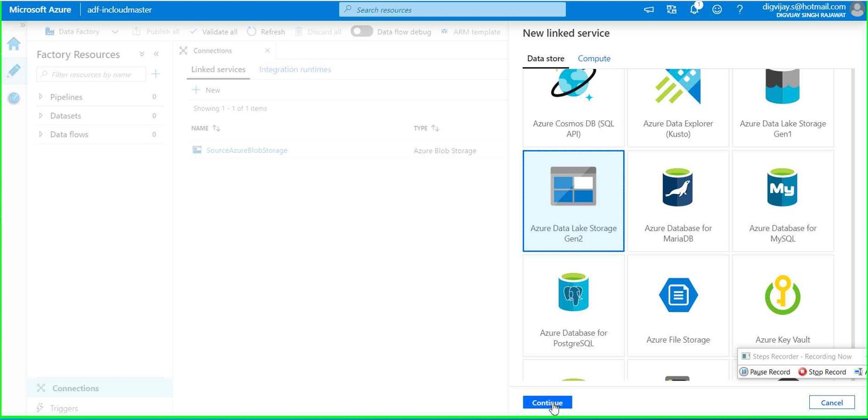Select the Data store tab
Viewport: 868px width, 420px height.
pos(546,58)
